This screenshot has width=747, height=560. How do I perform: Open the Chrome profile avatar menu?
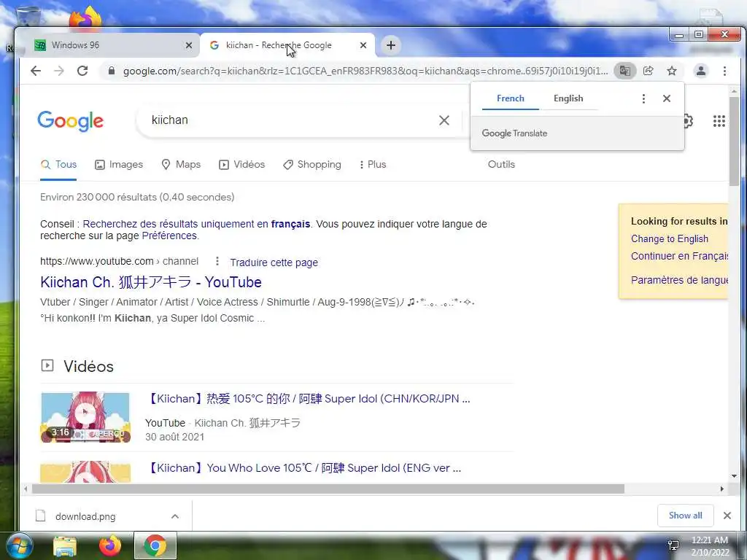(x=701, y=71)
